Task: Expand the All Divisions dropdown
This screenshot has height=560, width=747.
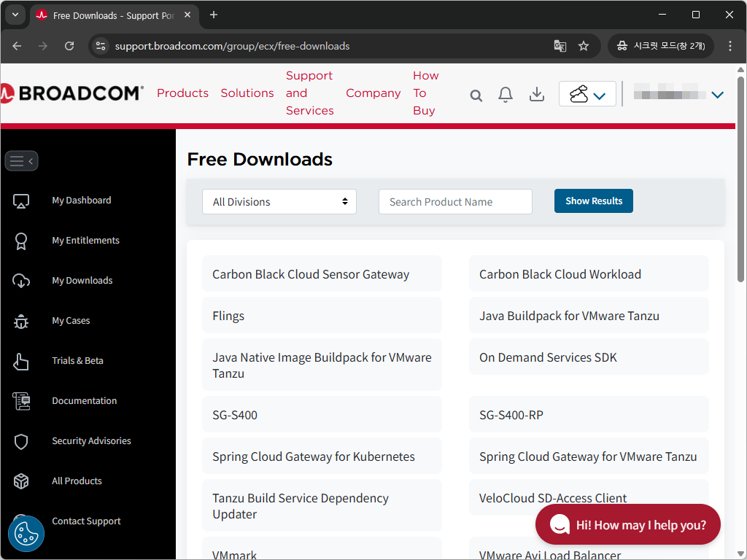Action: 279,202
